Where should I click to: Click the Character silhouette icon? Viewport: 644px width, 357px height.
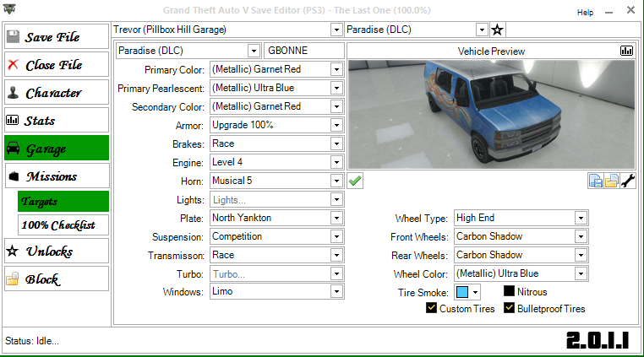coord(14,93)
